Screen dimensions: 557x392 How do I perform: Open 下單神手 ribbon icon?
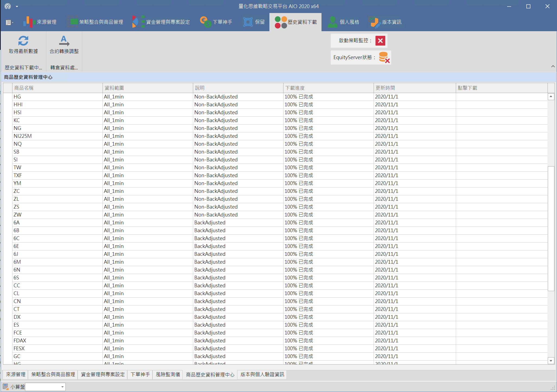point(205,22)
